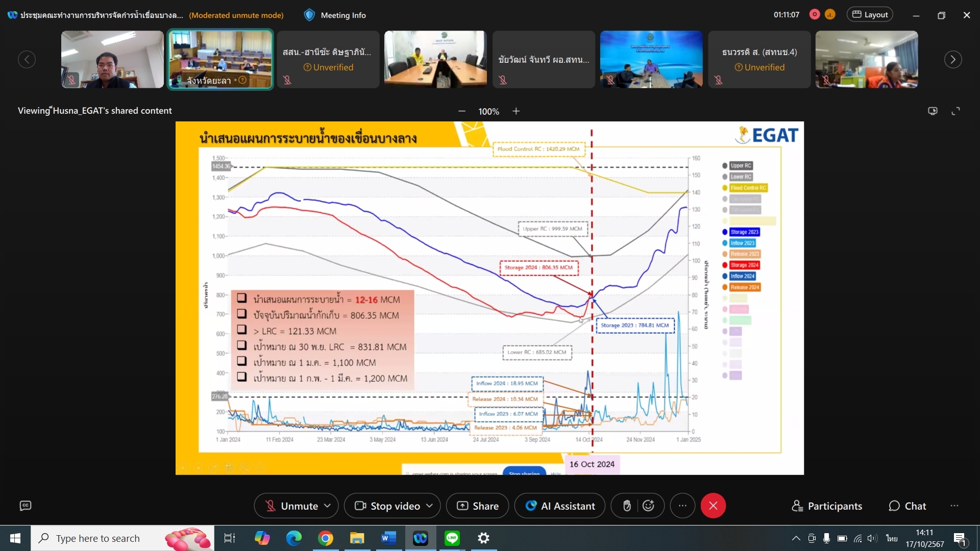Image resolution: width=980 pixels, height=551 pixels.
Task: Click the recording indicator icon
Action: click(815, 15)
